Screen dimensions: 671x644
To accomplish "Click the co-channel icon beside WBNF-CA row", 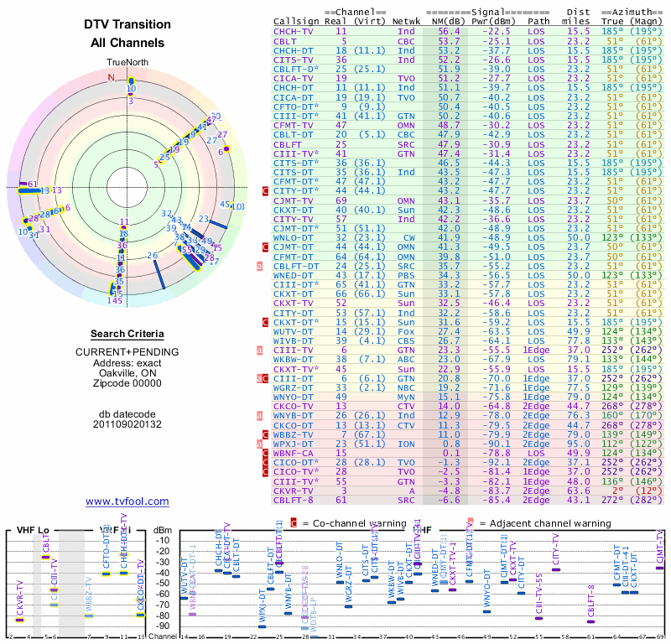I will click(x=265, y=453).
